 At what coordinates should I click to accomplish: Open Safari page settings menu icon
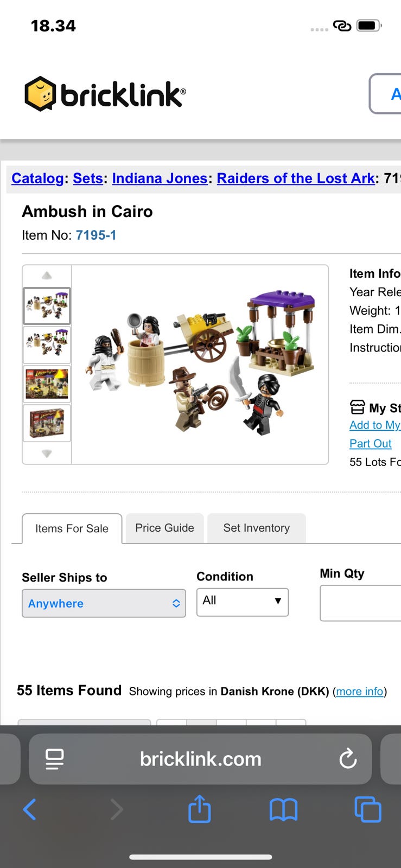click(54, 759)
